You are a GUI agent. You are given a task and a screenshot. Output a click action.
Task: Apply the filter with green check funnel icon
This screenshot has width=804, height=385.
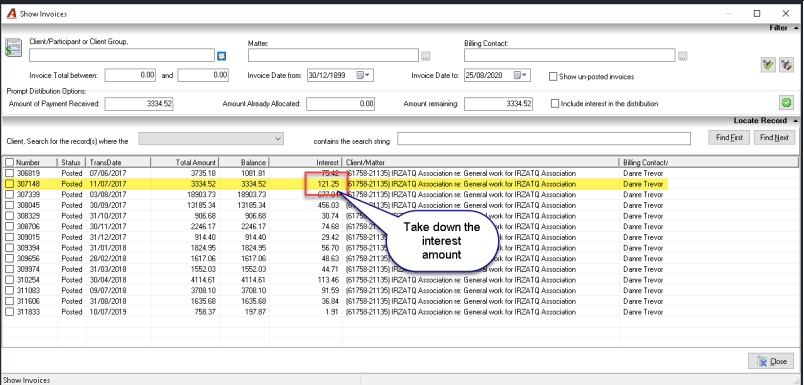click(768, 65)
